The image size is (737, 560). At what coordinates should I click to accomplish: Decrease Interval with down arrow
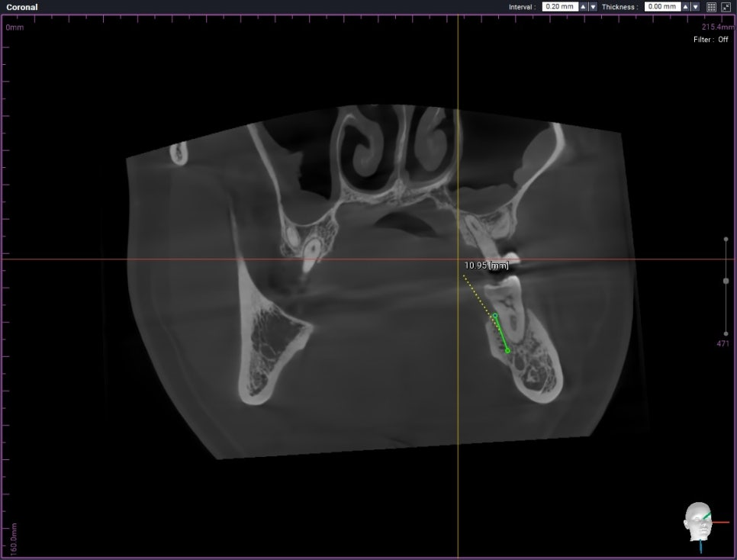[x=593, y=7]
